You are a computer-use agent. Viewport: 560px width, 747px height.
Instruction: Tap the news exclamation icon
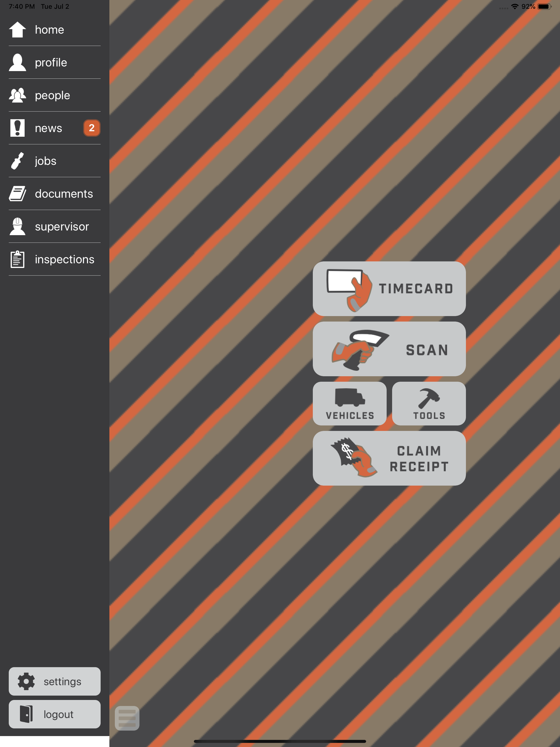[17, 128]
